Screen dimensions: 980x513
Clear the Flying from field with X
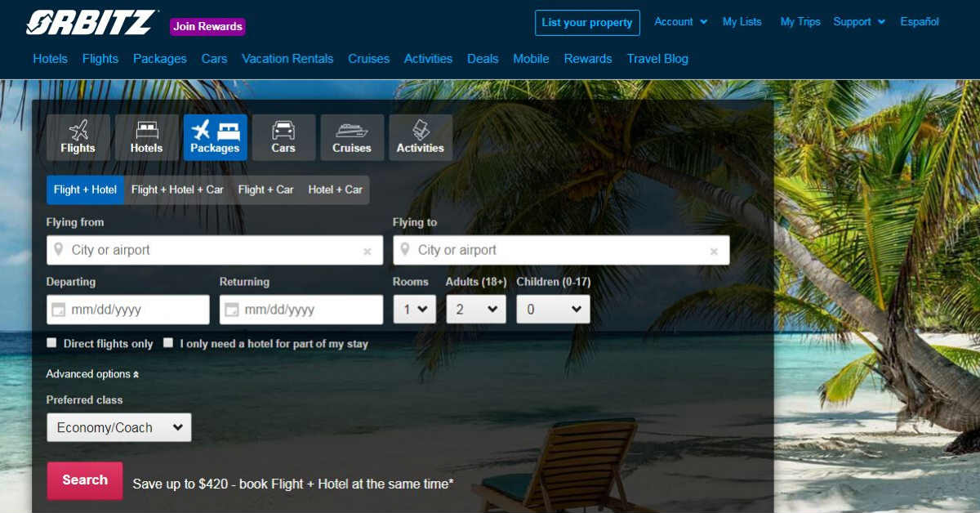pyautogui.click(x=367, y=252)
